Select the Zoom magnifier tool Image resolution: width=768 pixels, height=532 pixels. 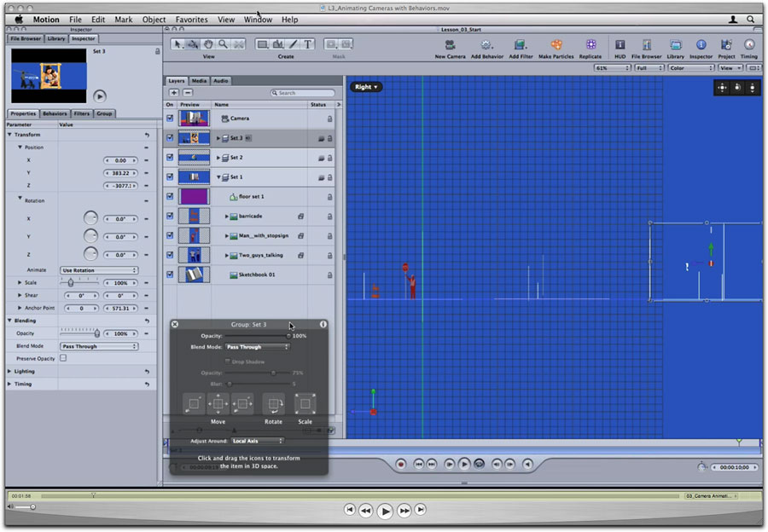pos(223,44)
